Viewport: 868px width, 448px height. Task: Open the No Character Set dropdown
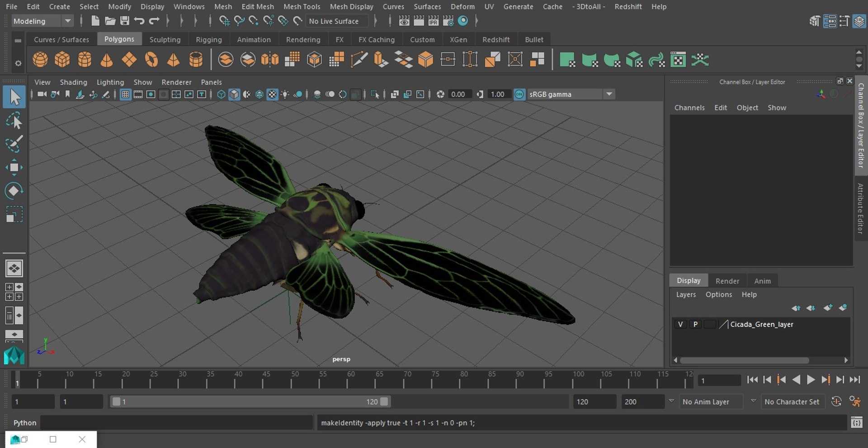(792, 401)
